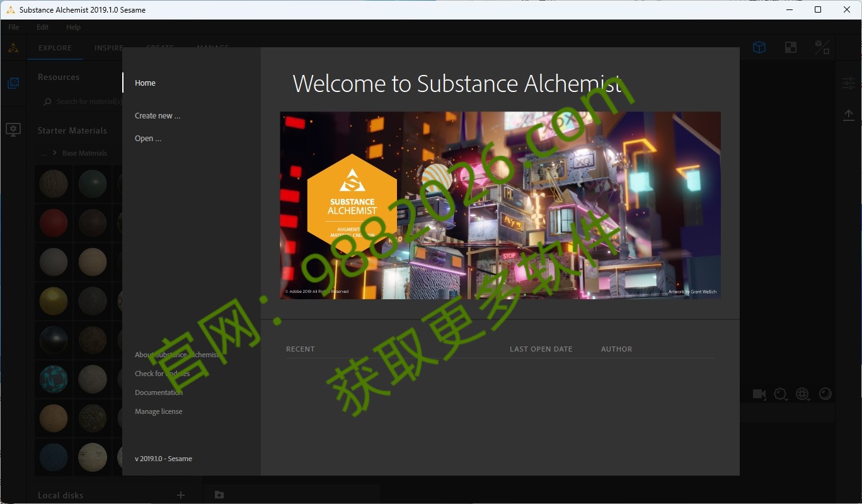862x504 pixels.
Task: Click the Welcome to Substance Alchemist title
Action: point(457,84)
